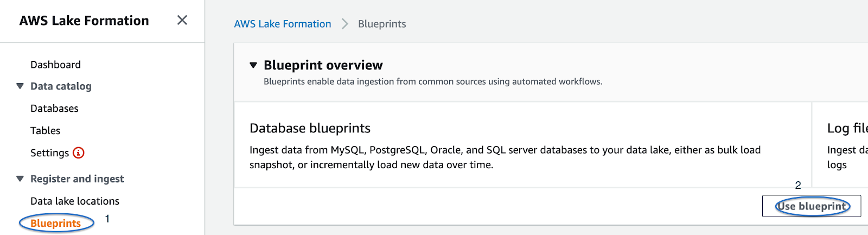Select Blueprints in the sidebar

point(55,223)
